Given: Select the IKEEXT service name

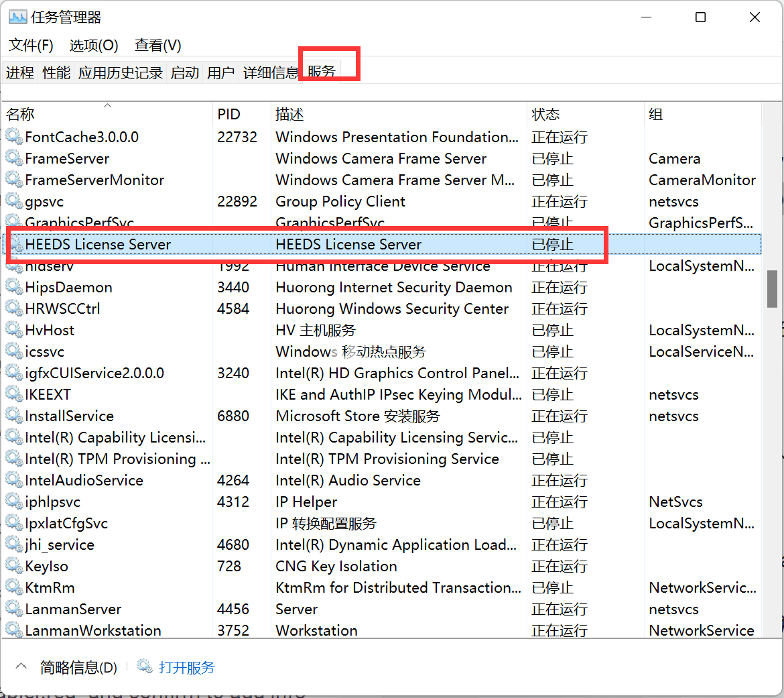Looking at the screenshot, I should coord(48,394).
